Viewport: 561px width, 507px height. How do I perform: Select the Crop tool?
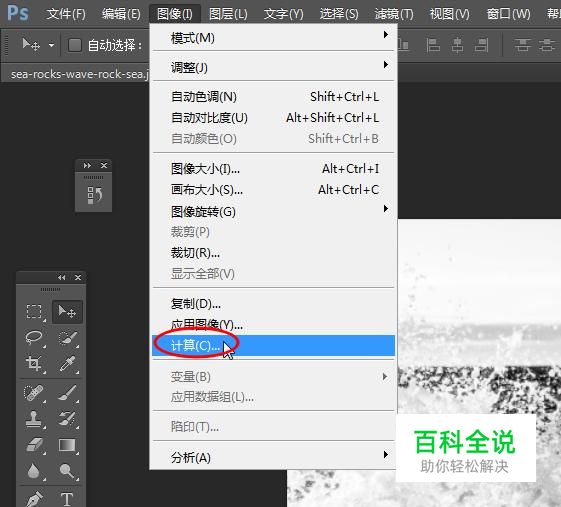(x=34, y=363)
